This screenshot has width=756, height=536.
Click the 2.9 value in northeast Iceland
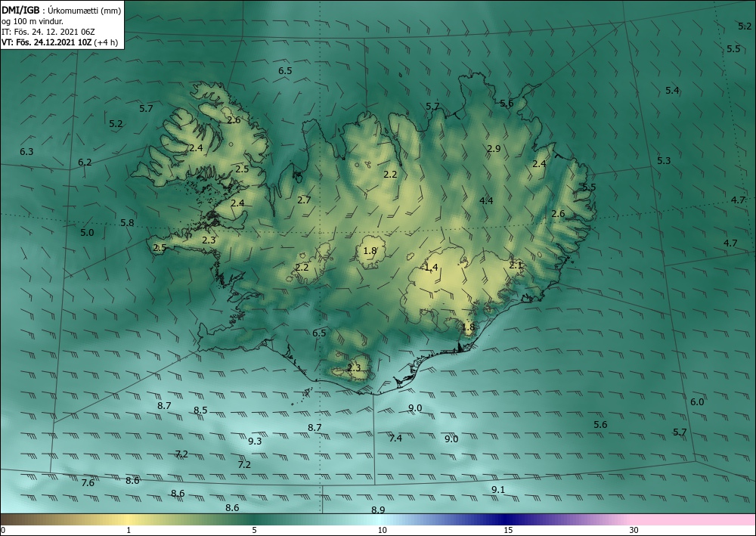[494, 148]
